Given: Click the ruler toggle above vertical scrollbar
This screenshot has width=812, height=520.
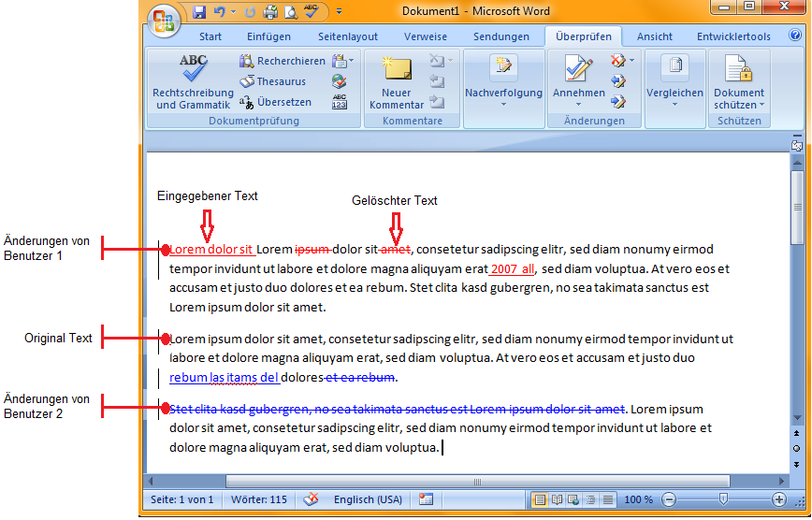Looking at the screenshot, I should point(797,146).
